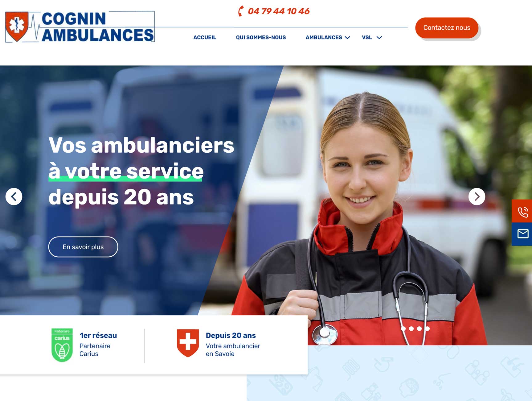Screen dimensions: 532x401
Task: Expand the VSL dropdown chevron
Action: pos(379,38)
